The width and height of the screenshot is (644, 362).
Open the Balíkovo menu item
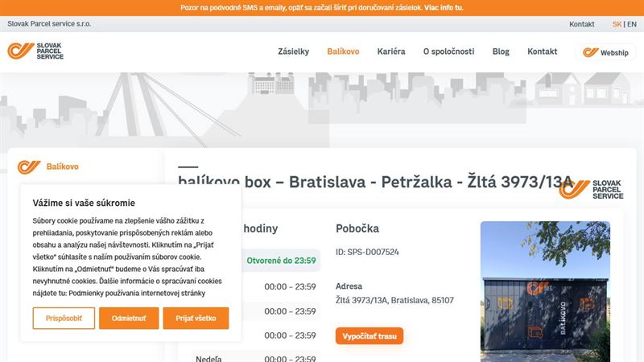tap(343, 51)
